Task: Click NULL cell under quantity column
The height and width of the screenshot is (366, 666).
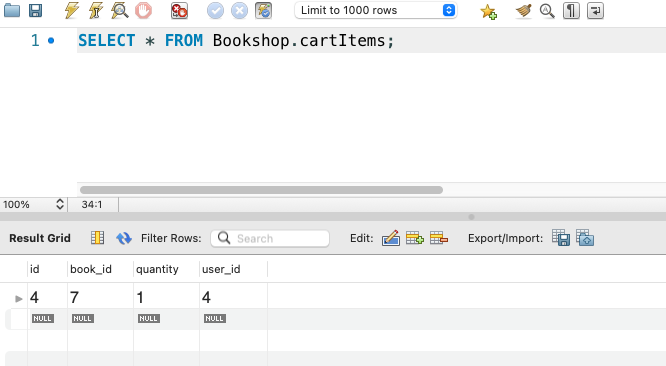Action: (149, 318)
